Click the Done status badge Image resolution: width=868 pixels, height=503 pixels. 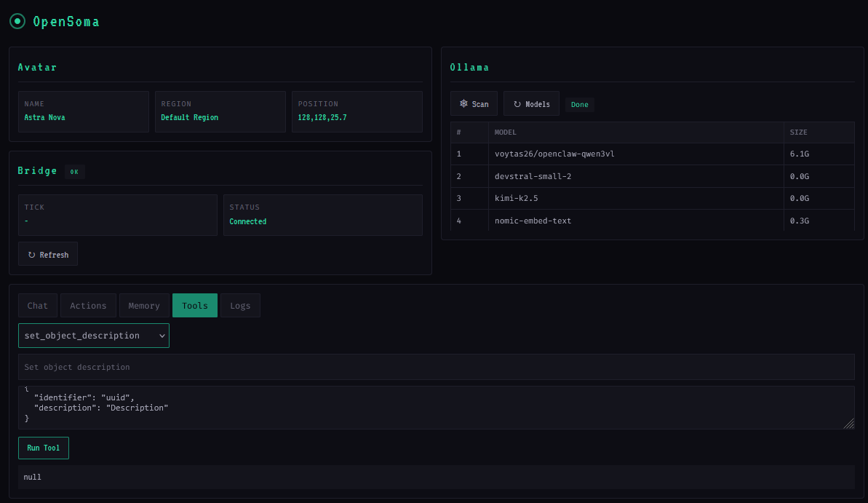click(579, 104)
